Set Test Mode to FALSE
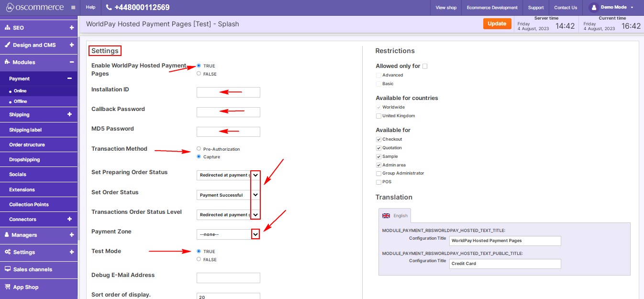 coord(199,259)
